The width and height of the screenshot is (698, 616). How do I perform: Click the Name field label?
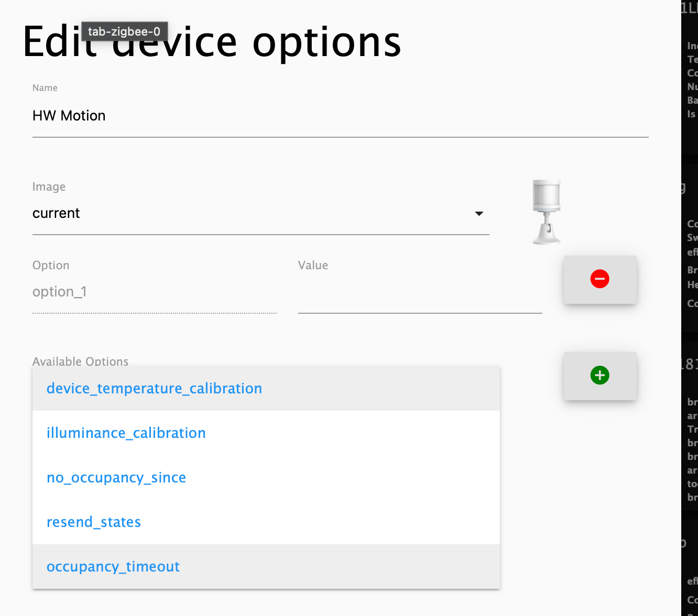pyautogui.click(x=45, y=88)
